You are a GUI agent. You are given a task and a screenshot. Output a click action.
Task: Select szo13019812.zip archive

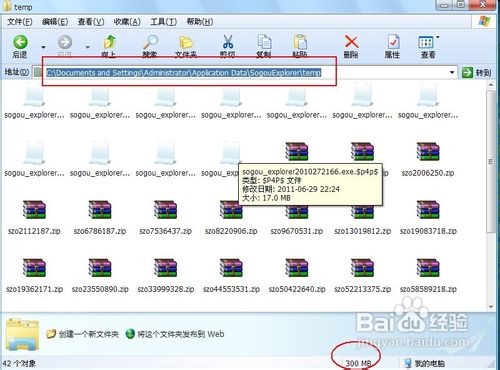click(362, 217)
